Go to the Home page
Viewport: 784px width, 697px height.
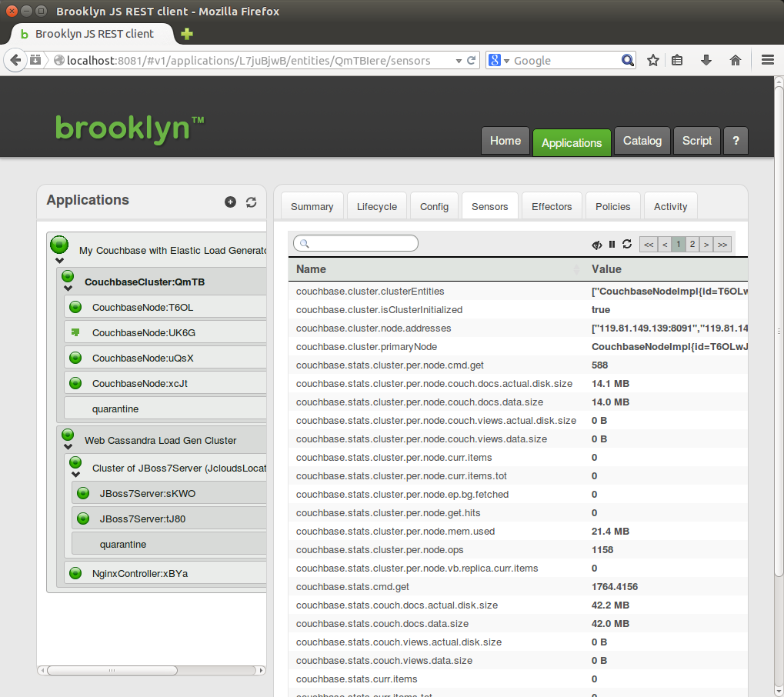point(505,141)
